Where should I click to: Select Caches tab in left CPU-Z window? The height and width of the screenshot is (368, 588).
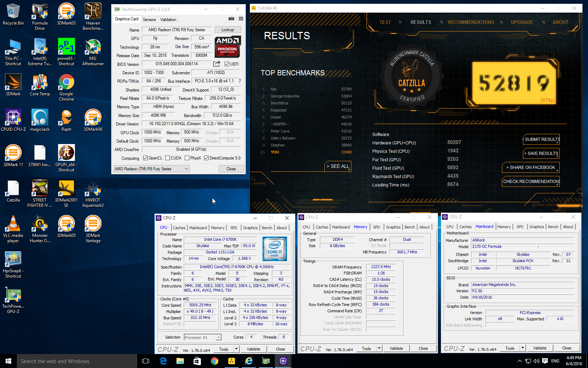coord(179,228)
